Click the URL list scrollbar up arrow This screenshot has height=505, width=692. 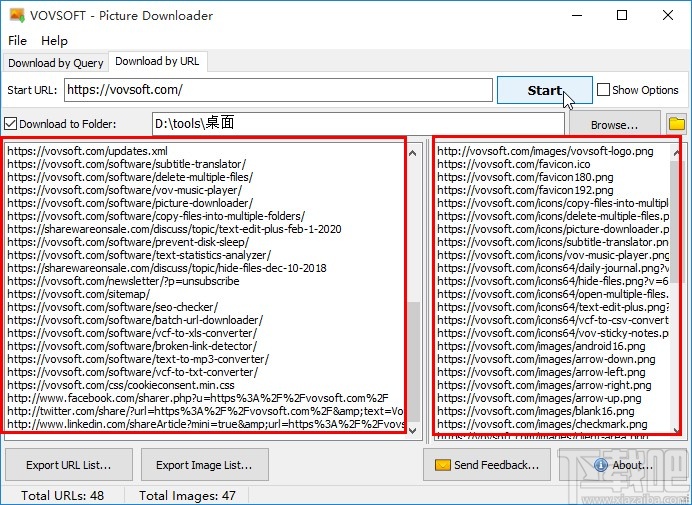[413, 153]
